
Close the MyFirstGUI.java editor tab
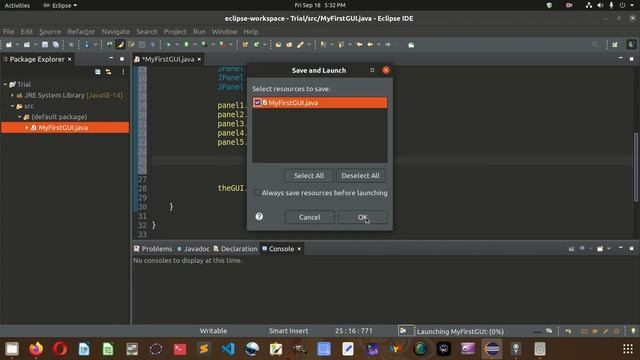(199, 60)
